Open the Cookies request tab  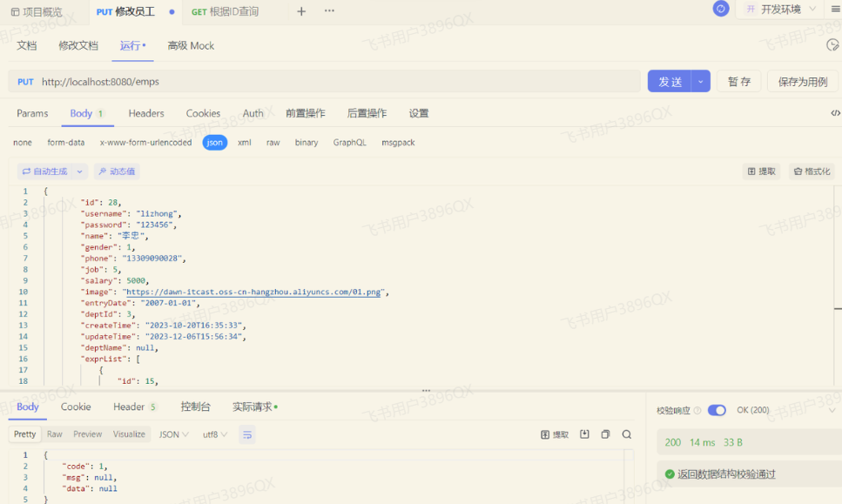click(x=203, y=113)
